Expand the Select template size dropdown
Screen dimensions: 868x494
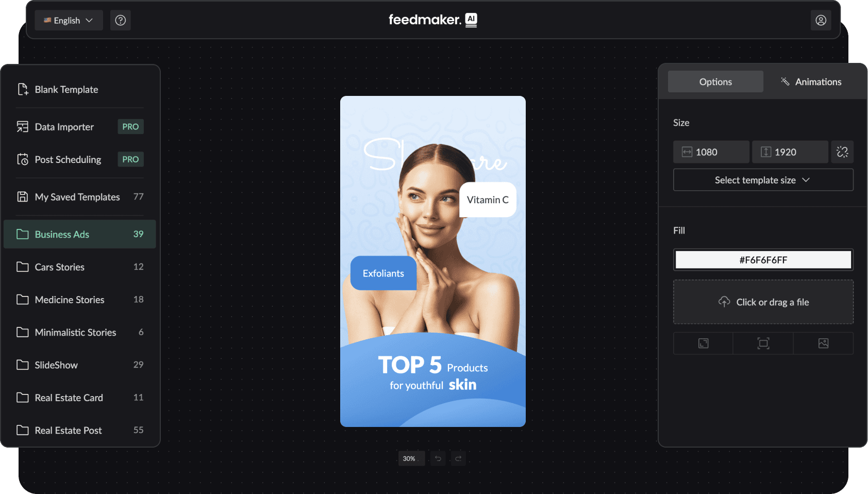[763, 180]
